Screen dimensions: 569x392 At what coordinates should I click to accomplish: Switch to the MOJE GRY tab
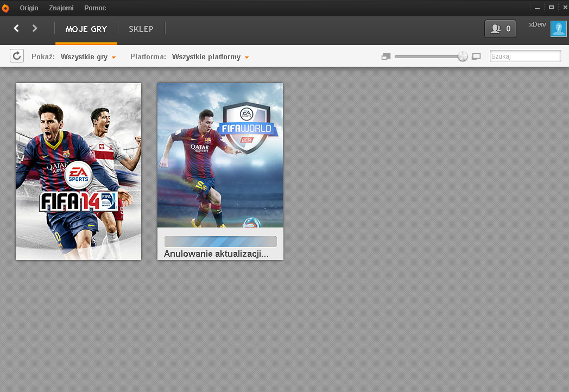click(x=86, y=29)
